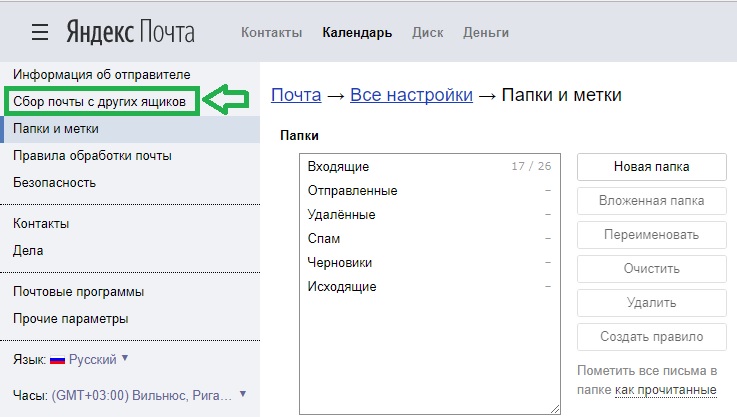Screen dimensions: 737x417
Task: Open Сбор почты с других ящиков
Action: click(x=100, y=102)
